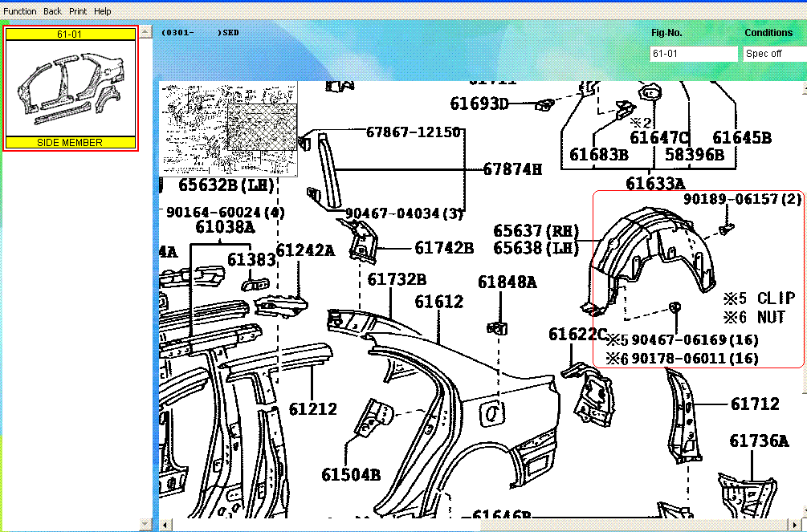807x532 pixels.
Task: Click part number 58396B
Action: pos(696,155)
